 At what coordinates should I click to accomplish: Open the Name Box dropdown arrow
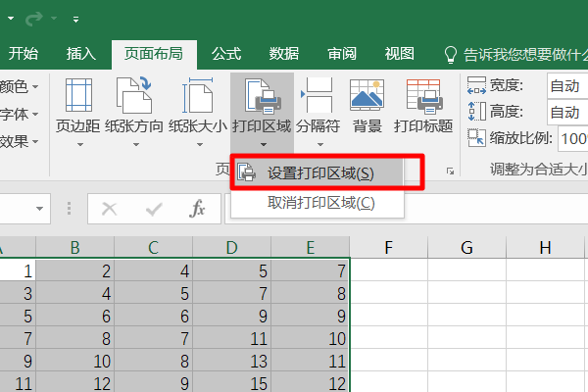pos(39,209)
